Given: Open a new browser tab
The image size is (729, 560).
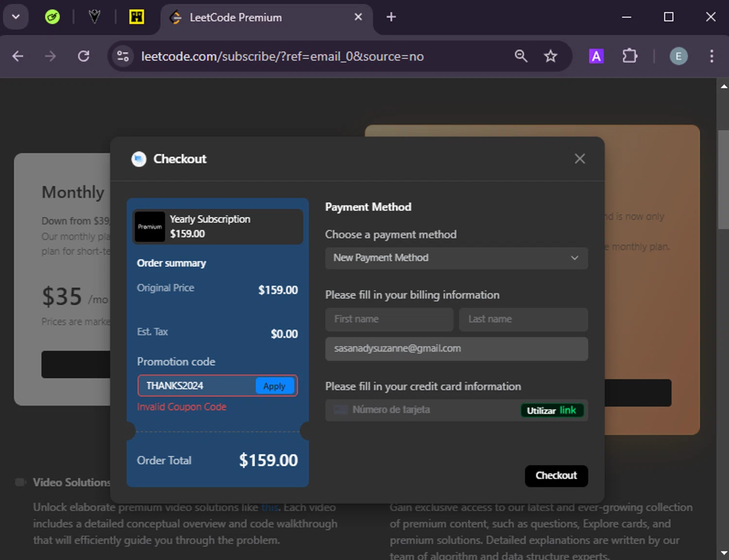Looking at the screenshot, I should click(x=391, y=17).
